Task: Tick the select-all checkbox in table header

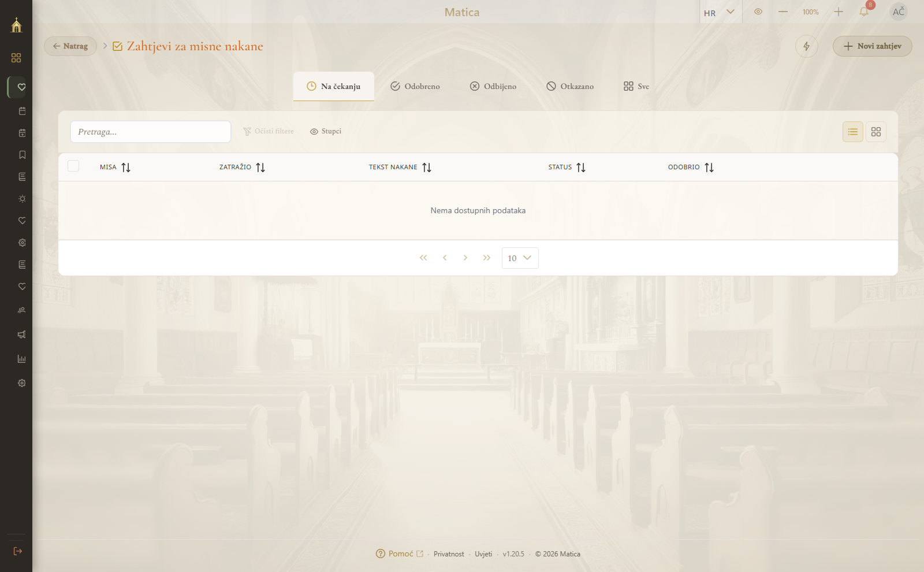Action: pos(73,166)
